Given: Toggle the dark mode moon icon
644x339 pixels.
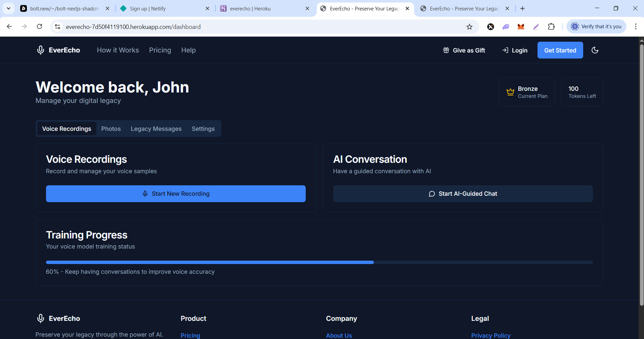Looking at the screenshot, I should click(595, 50).
